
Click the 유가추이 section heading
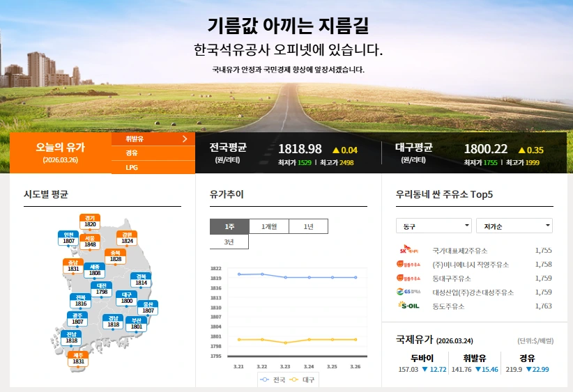pos(227,194)
